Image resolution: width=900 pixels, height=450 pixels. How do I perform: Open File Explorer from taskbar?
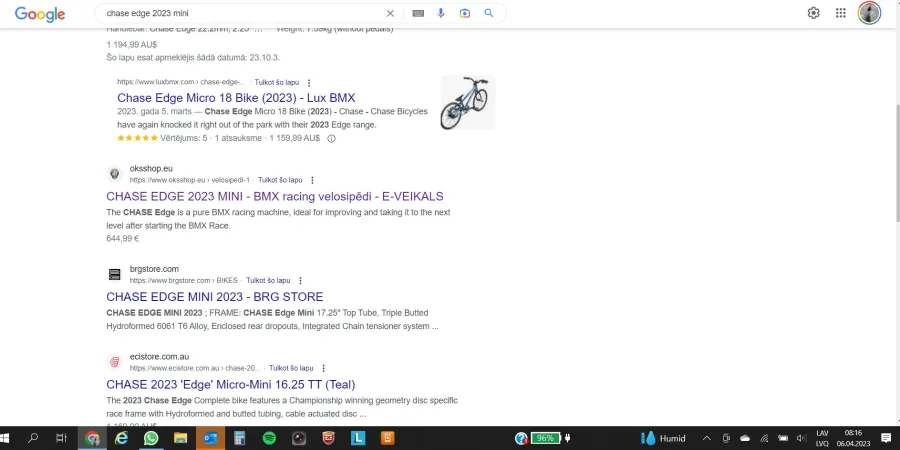point(180,439)
